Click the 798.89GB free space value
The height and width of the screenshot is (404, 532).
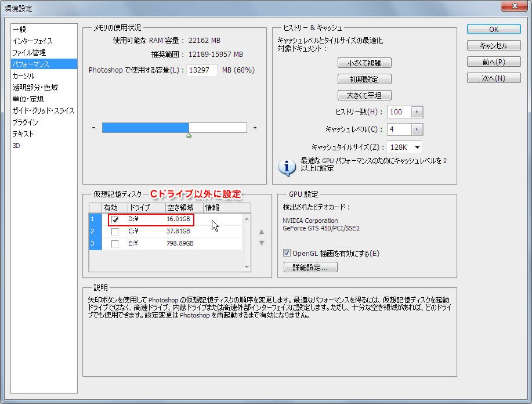click(x=180, y=244)
